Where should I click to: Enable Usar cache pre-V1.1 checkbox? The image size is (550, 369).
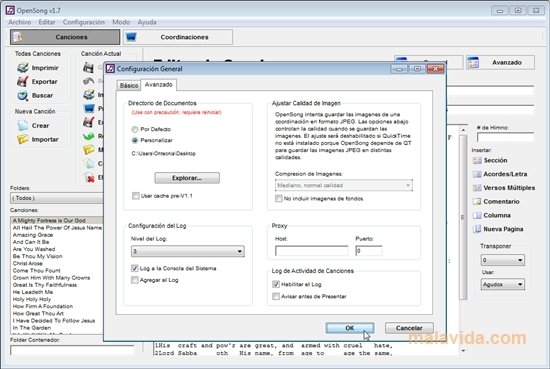point(135,196)
